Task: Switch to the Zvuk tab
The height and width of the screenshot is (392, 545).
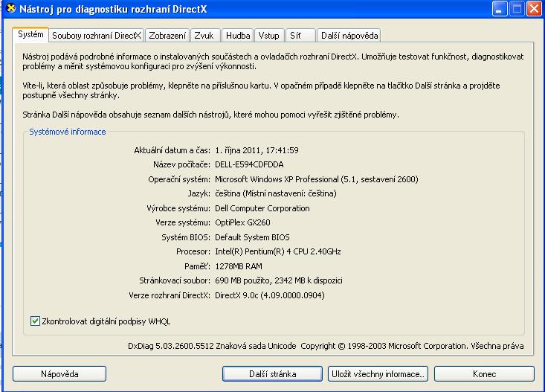Action: coord(204,36)
